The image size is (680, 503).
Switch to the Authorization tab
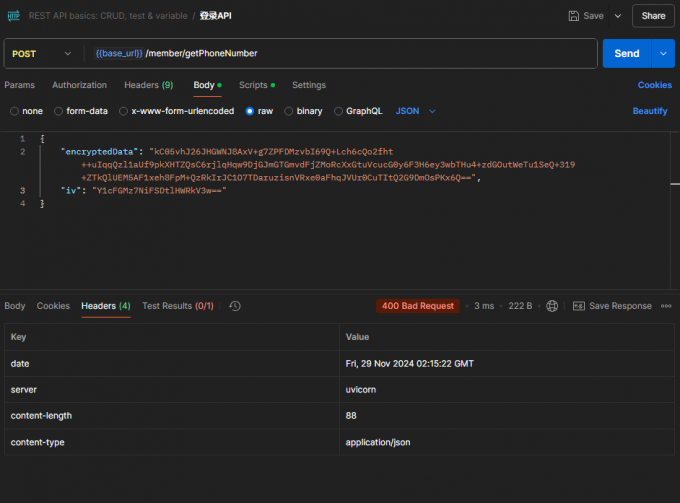click(x=79, y=85)
